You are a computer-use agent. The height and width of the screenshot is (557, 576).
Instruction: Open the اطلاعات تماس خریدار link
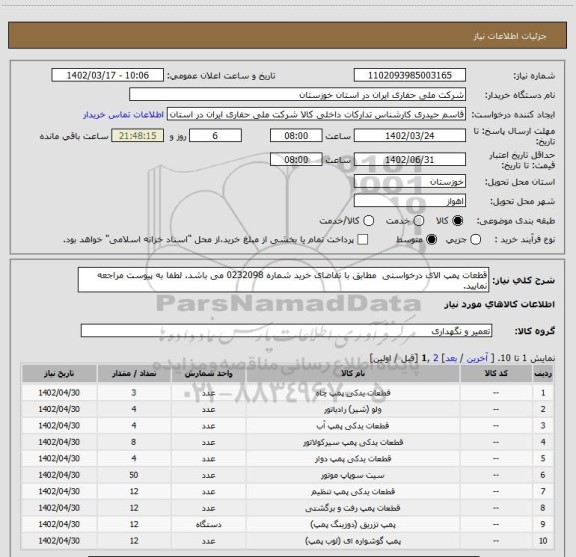[x=123, y=115]
